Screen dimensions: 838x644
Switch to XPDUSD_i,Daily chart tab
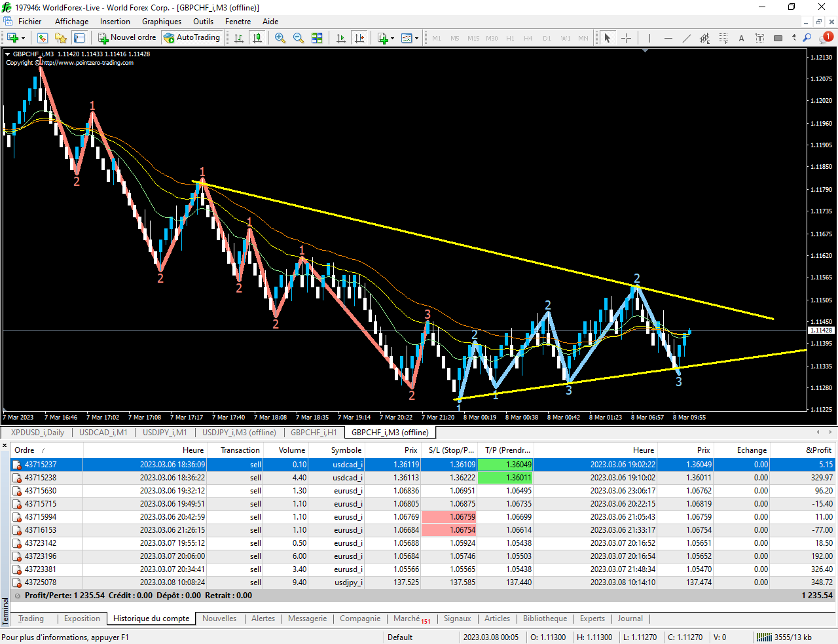point(37,433)
